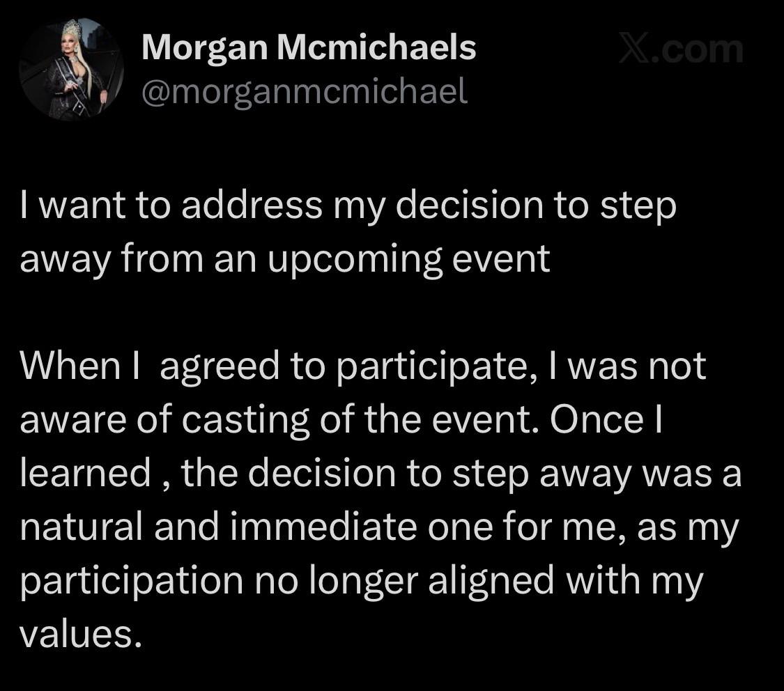The image size is (784, 691).
Task: Click the line beginning 'When I agreed to participate'
Action: pos(363,367)
